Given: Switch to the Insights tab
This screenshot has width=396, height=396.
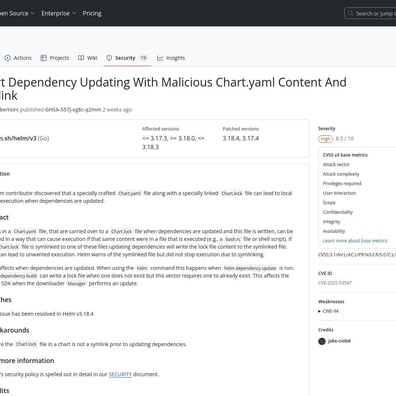Looking at the screenshot, I should click(171, 58).
